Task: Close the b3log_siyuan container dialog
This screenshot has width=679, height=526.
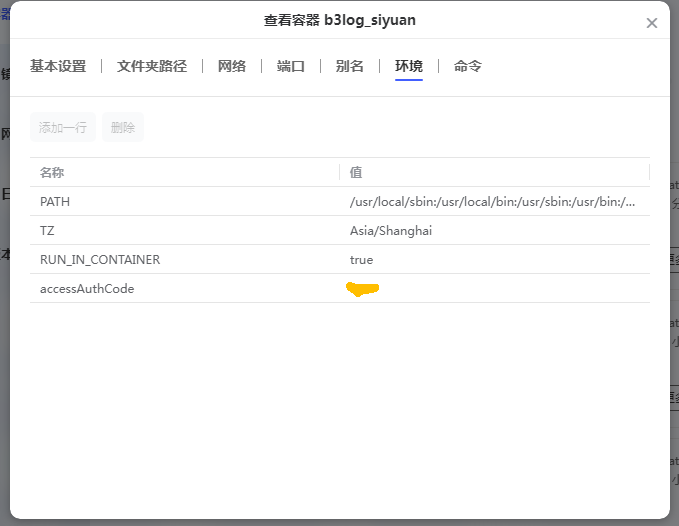Action: point(651,23)
